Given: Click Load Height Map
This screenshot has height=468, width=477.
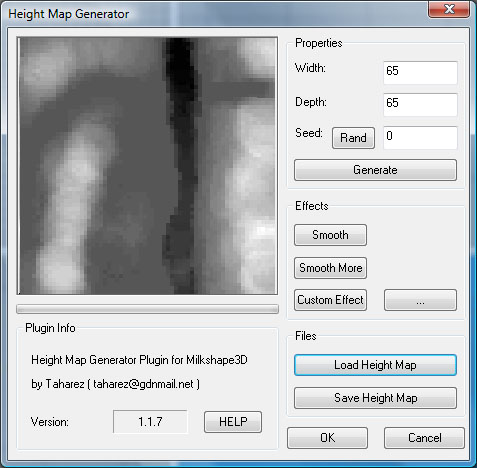Looking at the screenshot, I should [x=375, y=365].
